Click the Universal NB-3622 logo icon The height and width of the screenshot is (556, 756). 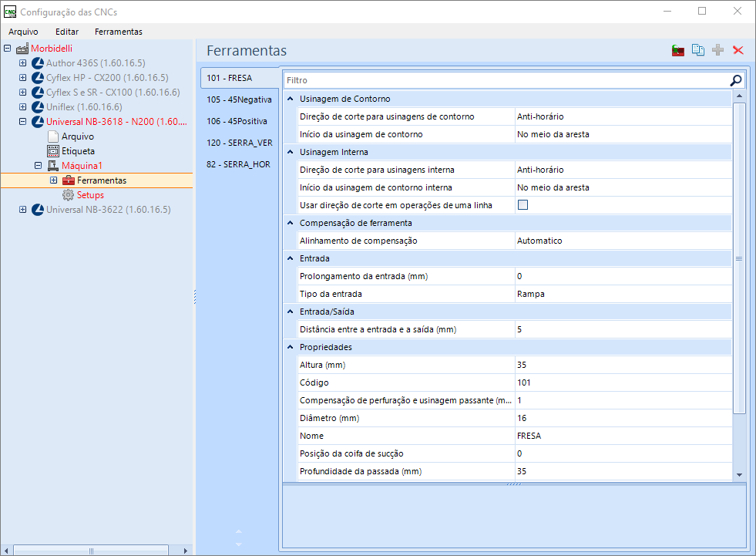38,210
